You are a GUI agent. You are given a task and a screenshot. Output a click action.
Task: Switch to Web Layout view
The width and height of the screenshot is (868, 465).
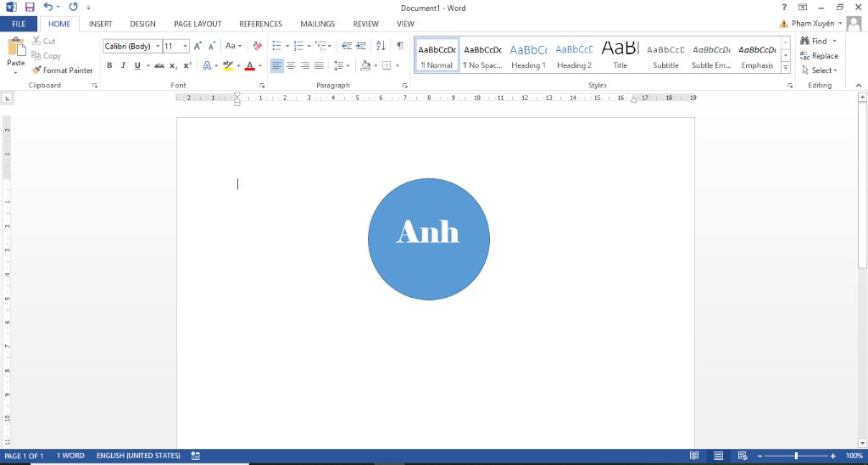[743, 456]
